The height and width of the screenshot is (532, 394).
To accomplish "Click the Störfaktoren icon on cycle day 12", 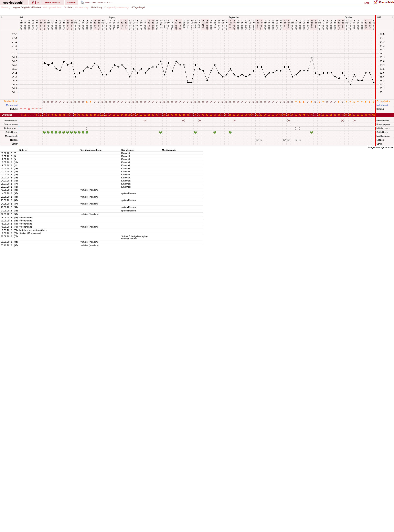I will coord(64,132).
